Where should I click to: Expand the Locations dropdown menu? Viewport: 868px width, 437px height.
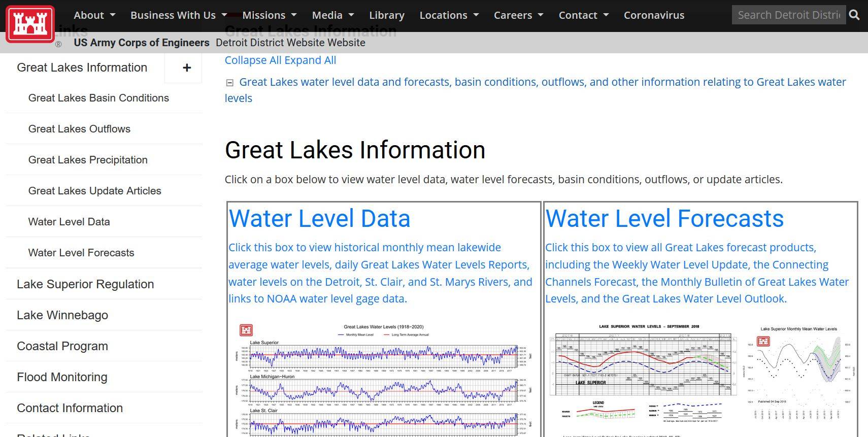click(x=449, y=15)
